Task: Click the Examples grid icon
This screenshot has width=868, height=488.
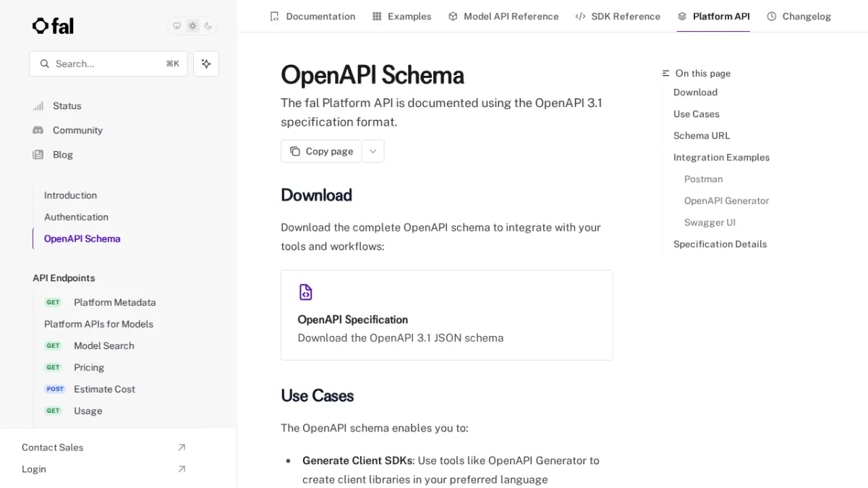Action: (377, 16)
